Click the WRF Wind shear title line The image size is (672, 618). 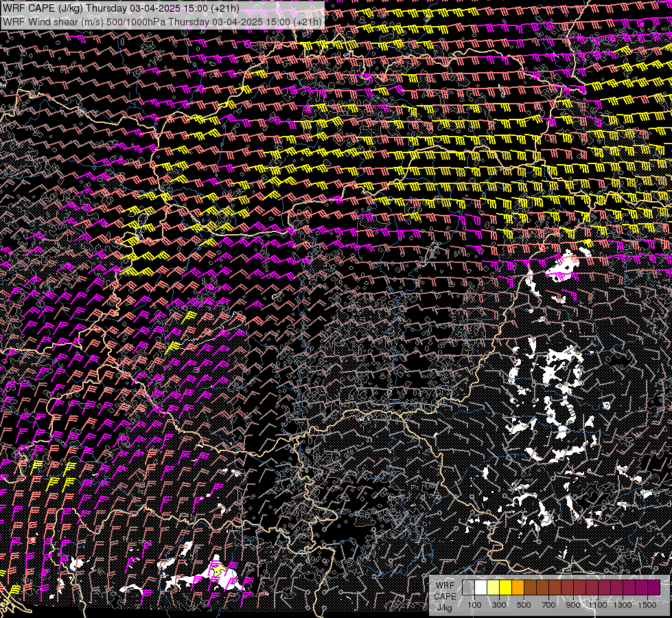162,22
